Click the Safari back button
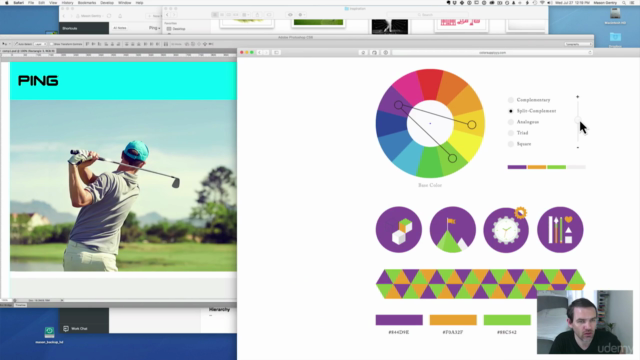Viewport: 640px width, 360px height. point(259,53)
